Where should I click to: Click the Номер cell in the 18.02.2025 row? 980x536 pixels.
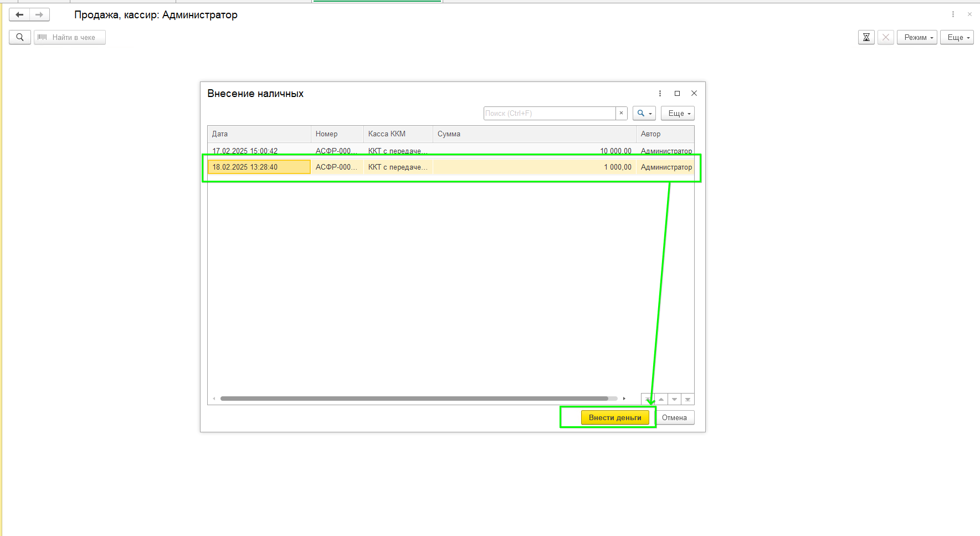coord(337,167)
